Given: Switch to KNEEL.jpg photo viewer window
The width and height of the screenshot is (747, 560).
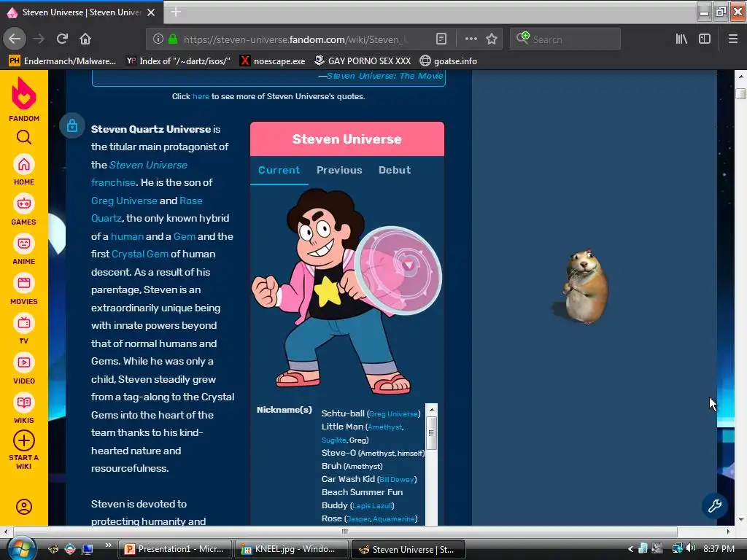Looking at the screenshot, I should click(291, 549).
